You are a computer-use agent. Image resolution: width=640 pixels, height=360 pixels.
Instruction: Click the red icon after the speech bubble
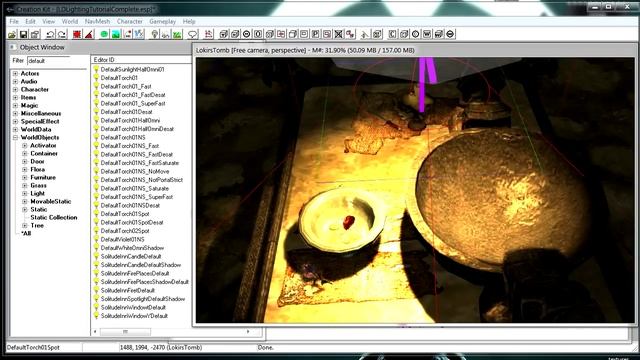point(208,34)
